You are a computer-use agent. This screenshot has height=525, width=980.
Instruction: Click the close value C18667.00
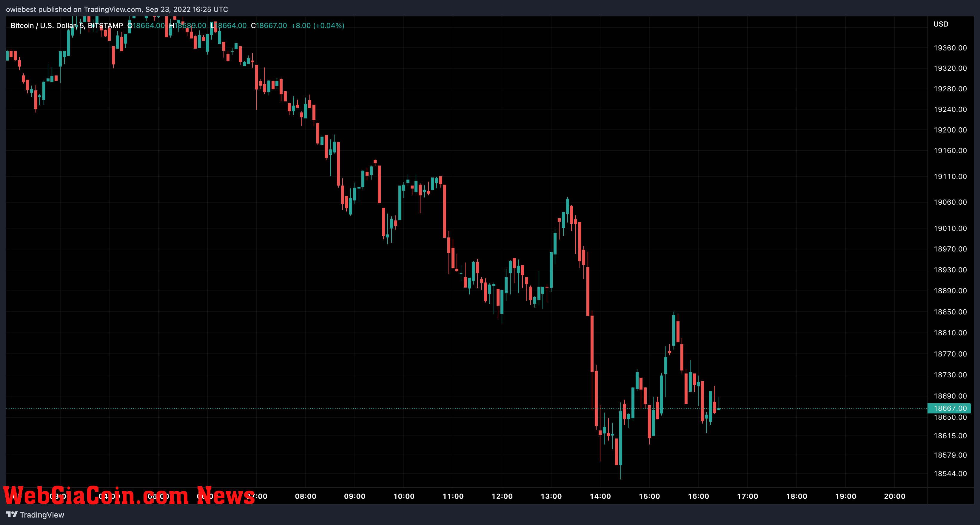(269, 25)
